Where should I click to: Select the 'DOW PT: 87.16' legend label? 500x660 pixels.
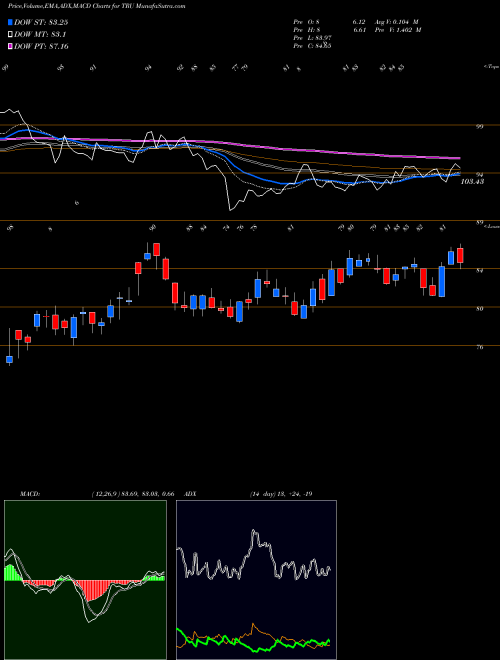41,46
